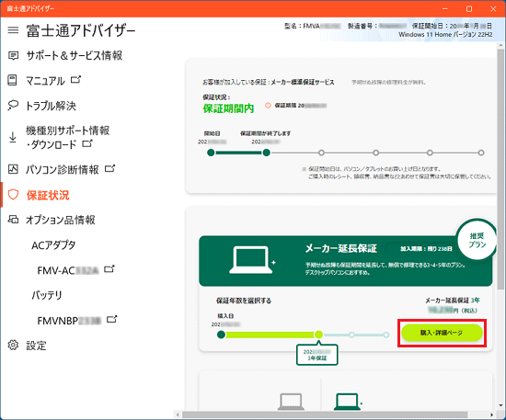Click the vertical scrollbar down arrow
The width and height of the screenshot is (506, 420).
pyautogui.click(x=500, y=405)
